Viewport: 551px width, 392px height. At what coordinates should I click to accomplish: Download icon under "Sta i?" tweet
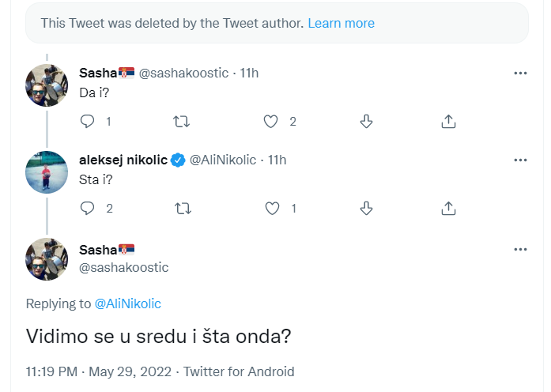pyautogui.click(x=366, y=208)
